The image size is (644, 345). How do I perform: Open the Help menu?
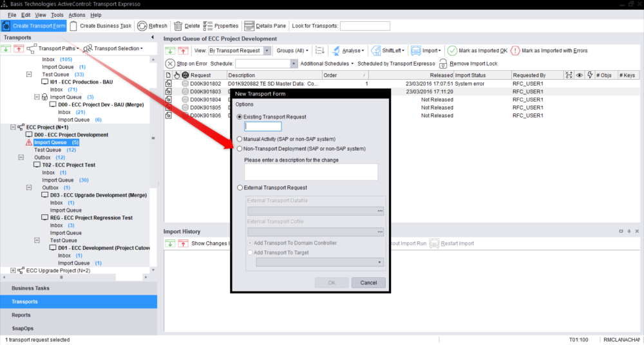point(96,15)
